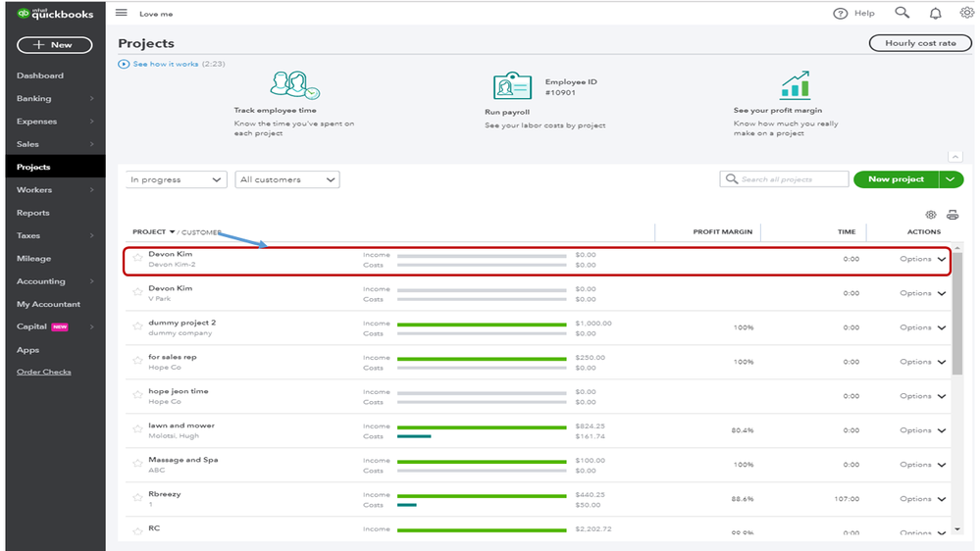Open the notifications bell
The height and width of the screenshot is (551, 980).
click(935, 13)
